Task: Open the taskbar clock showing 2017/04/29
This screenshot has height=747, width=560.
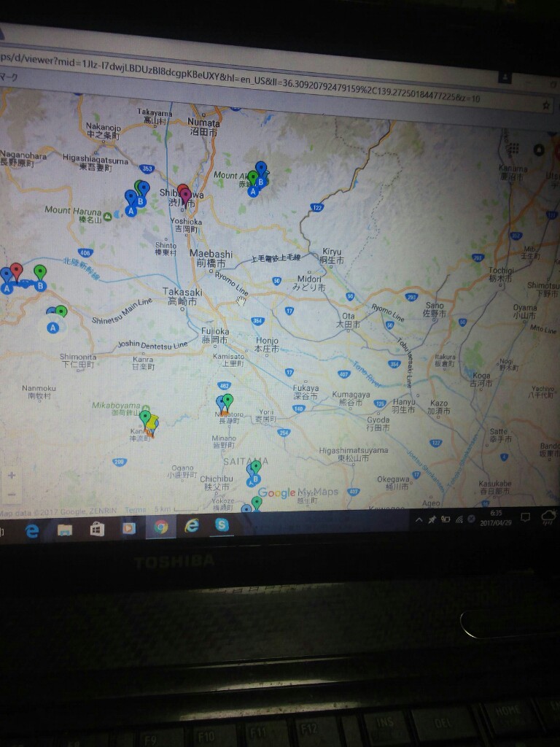Action: [496, 519]
